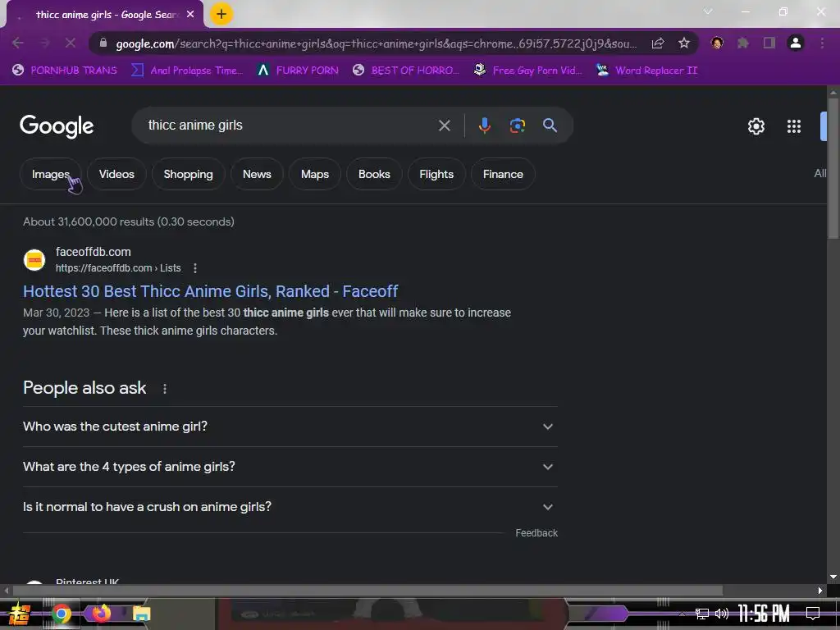Stop page loading with the X button

(x=71, y=43)
